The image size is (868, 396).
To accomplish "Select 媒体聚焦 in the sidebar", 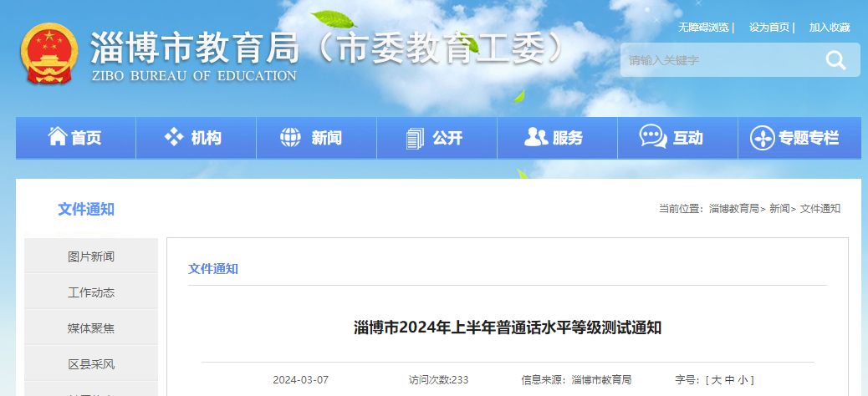I will [91, 328].
